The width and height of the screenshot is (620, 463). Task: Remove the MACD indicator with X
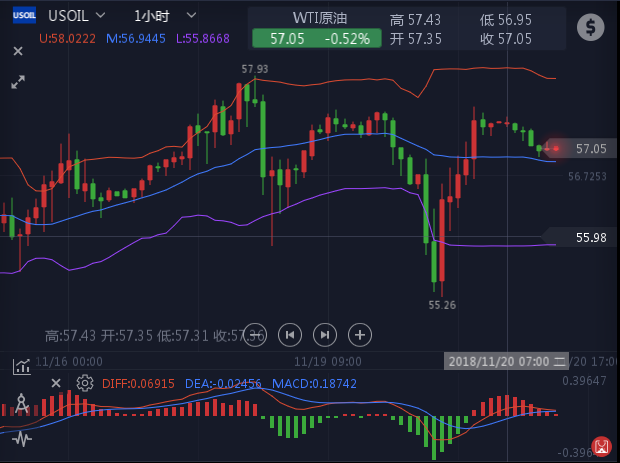(x=56, y=383)
